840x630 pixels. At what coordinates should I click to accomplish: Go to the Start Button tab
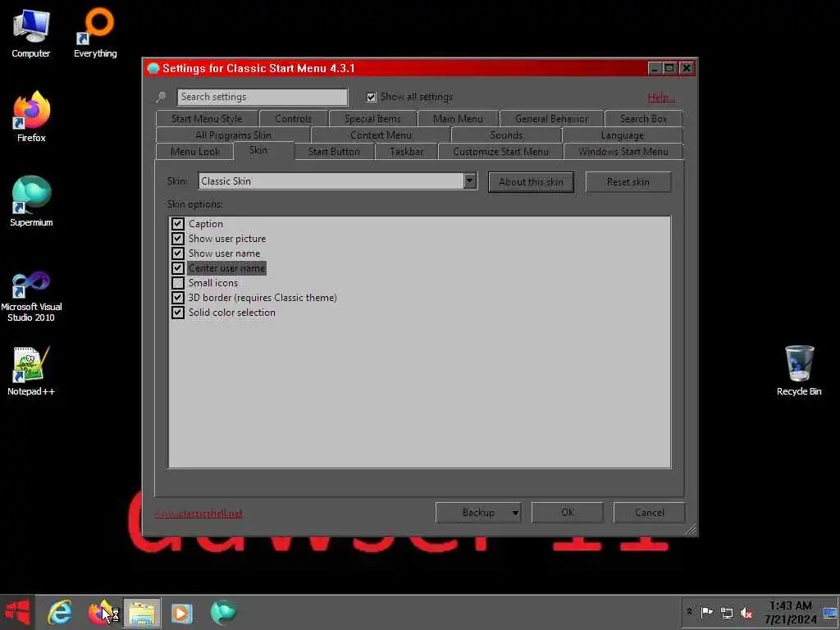(x=334, y=152)
